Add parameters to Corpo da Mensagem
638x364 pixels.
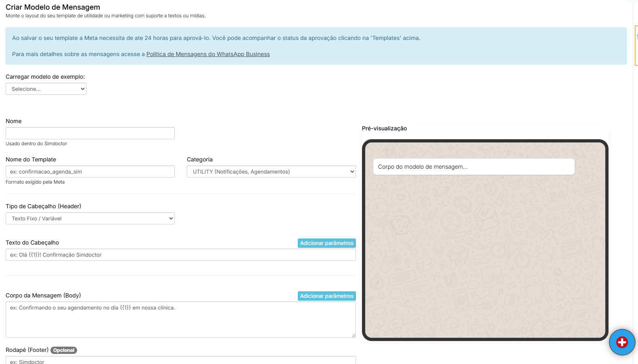coord(327,296)
